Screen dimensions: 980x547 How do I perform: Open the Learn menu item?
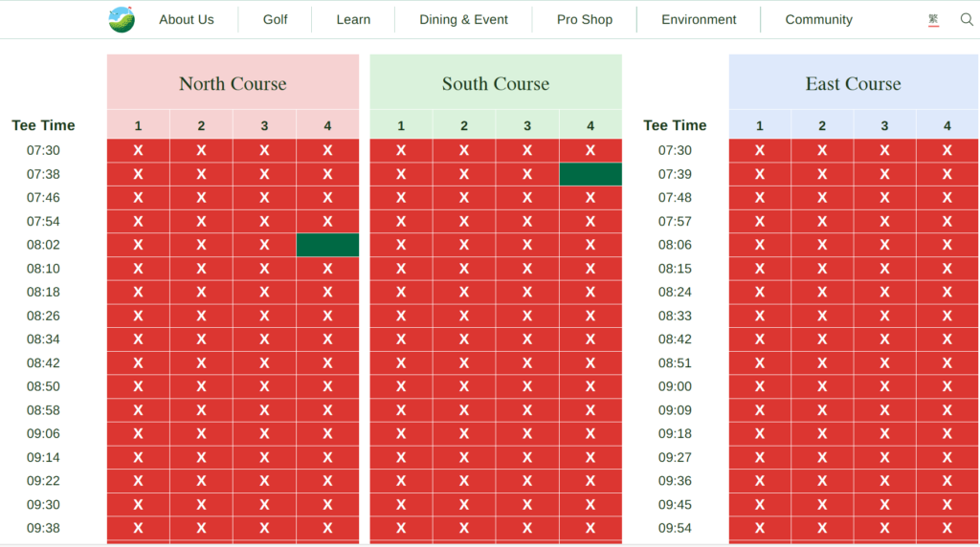pyautogui.click(x=353, y=19)
